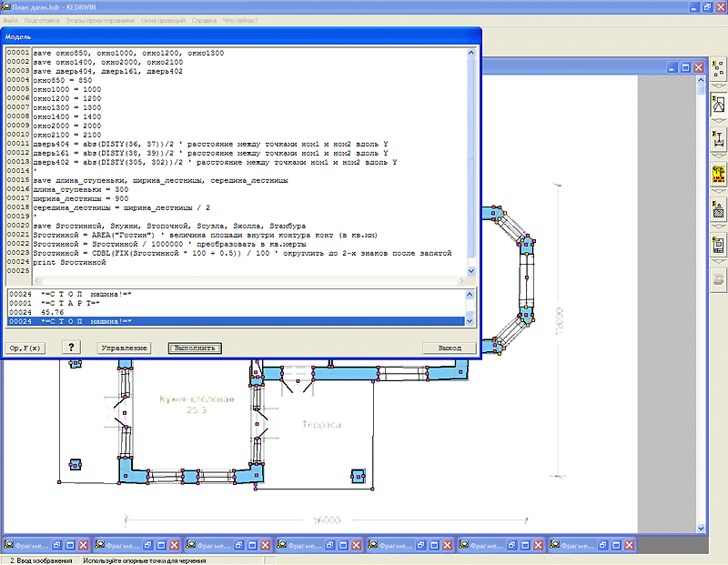
Task: Open the Файл menu
Action: 10,20
